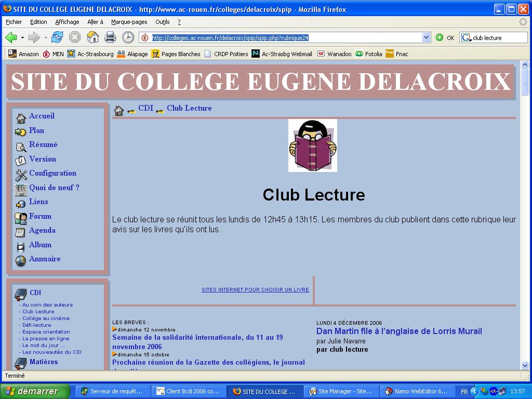This screenshot has width=532, height=399.
Task: Open the Alapage bookmark
Action: 132,54
